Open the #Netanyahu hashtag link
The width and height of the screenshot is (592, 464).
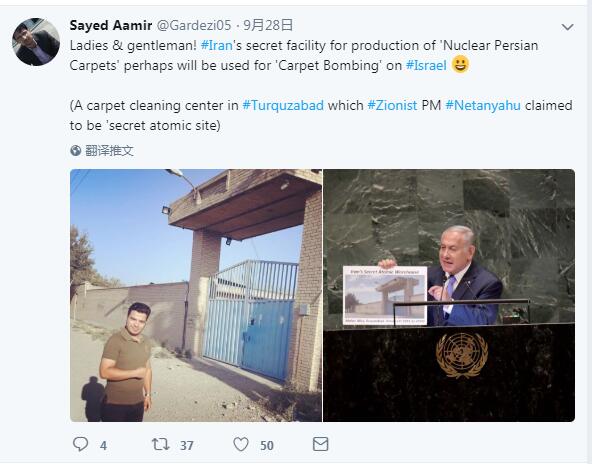tap(483, 105)
